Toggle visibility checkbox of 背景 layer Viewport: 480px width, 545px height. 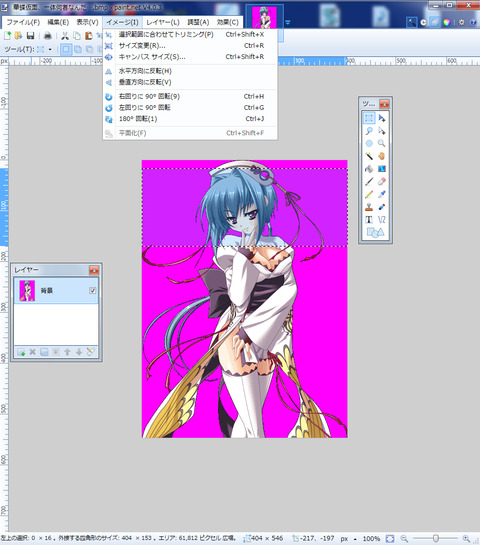(93, 291)
